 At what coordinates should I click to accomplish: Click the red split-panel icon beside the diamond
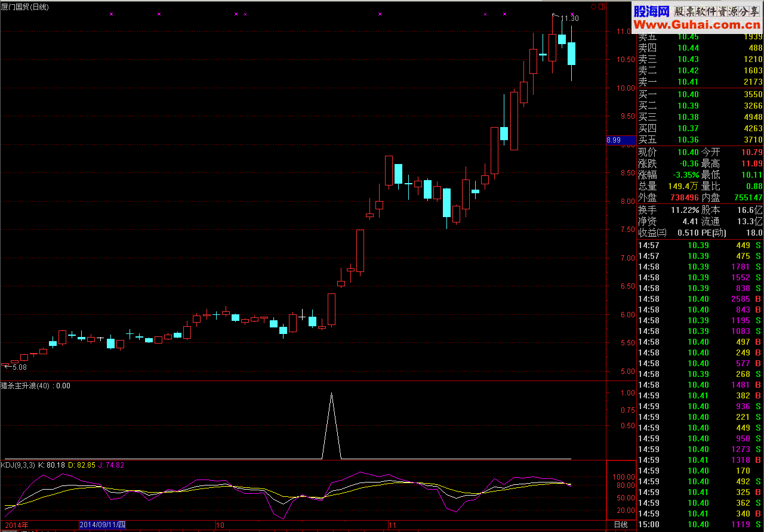click(601, 7)
